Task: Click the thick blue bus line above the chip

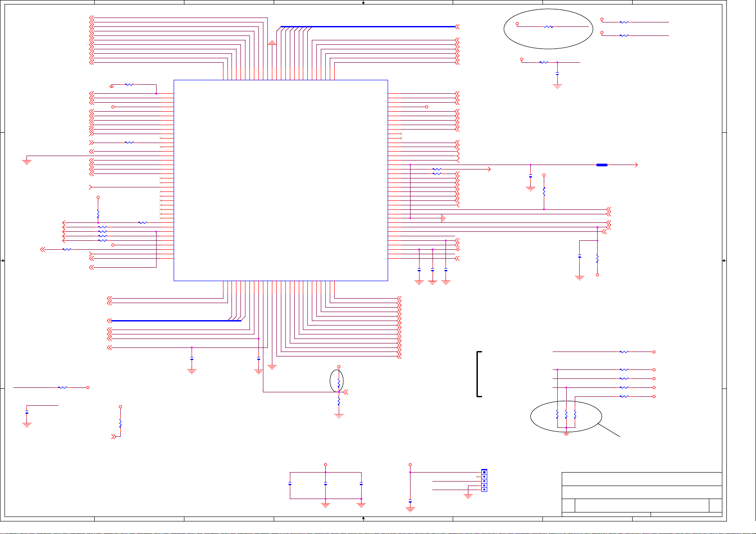Action: [x=368, y=26]
